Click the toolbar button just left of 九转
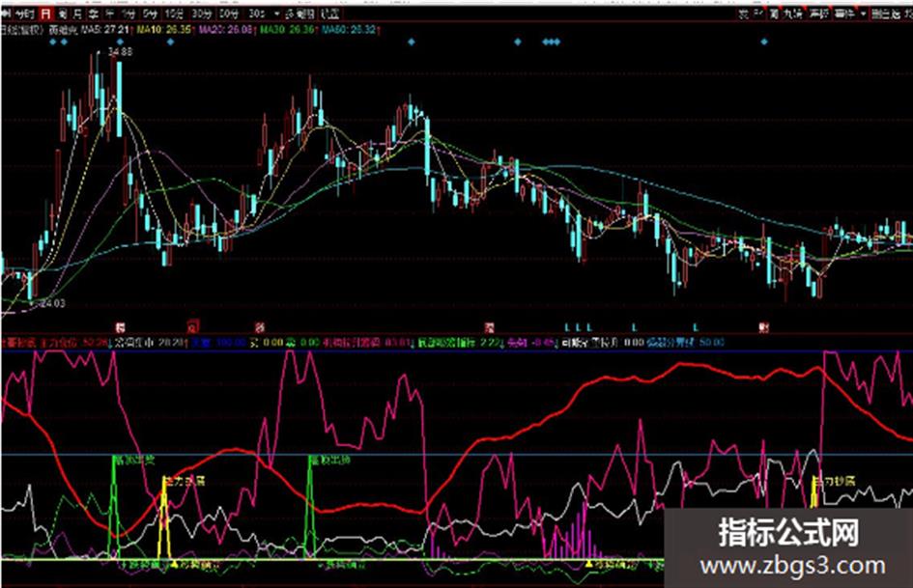Screen dimensions: 913x588 774,14
